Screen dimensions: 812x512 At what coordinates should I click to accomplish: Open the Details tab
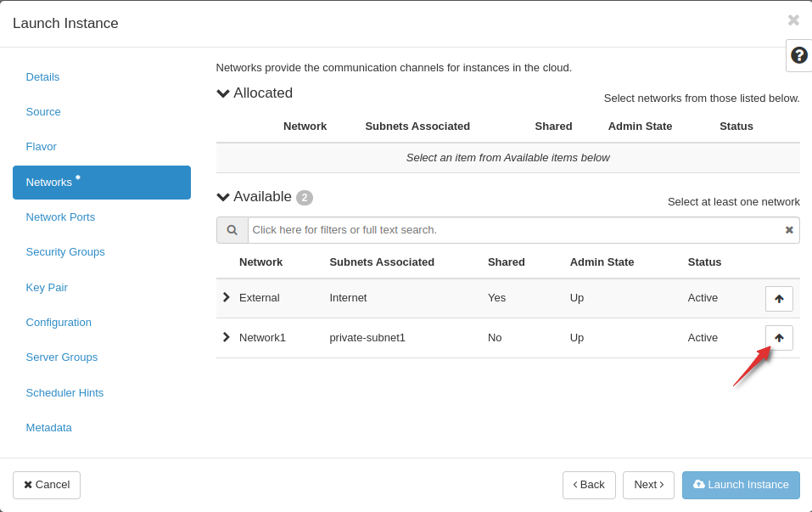[42, 77]
